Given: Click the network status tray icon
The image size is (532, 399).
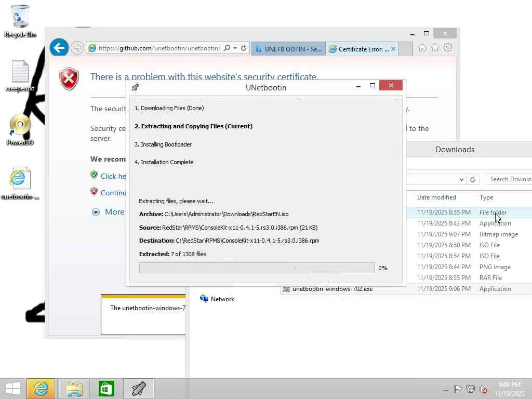Looking at the screenshot, I should [x=470, y=389].
